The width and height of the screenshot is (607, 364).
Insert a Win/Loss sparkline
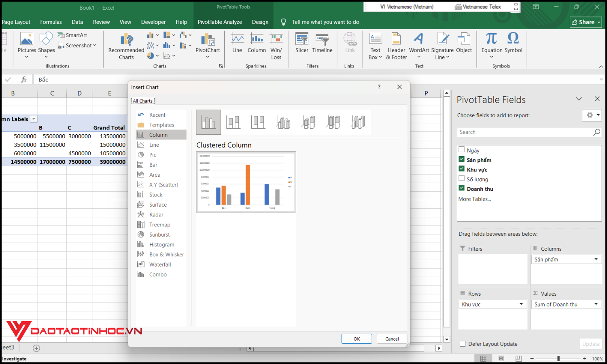pyautogui.click(x=276, y=45)
